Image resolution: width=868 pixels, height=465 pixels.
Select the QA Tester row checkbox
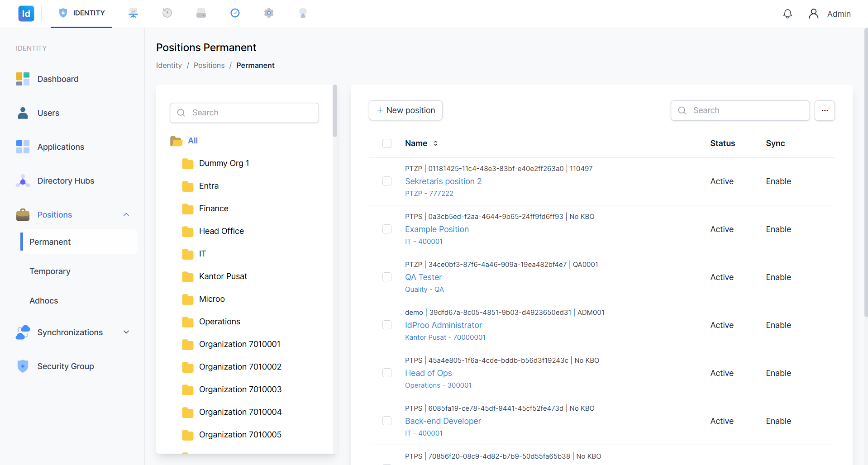[x=387, y=277]
